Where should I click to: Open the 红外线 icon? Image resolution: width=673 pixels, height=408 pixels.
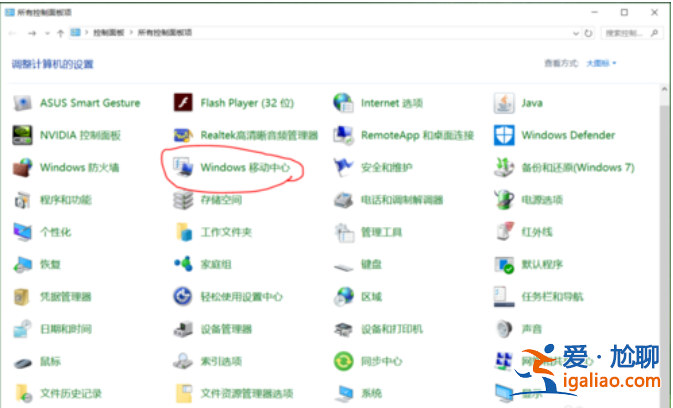point(504,232)
